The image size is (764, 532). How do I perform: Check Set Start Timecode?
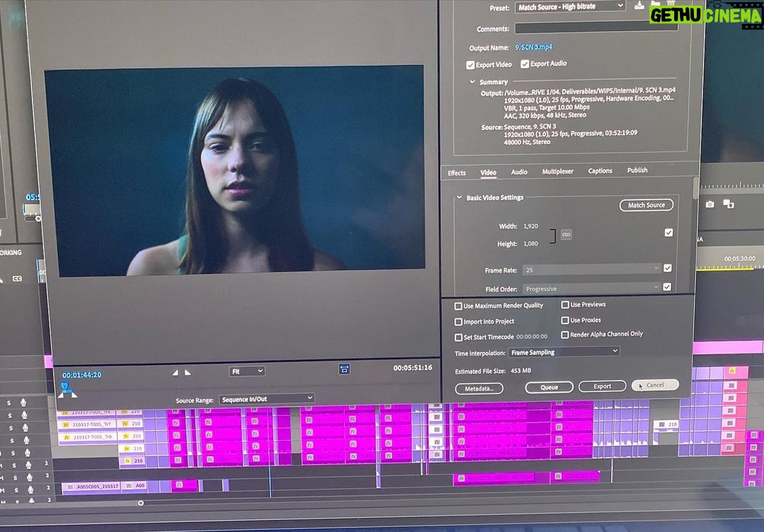point(458,337)
